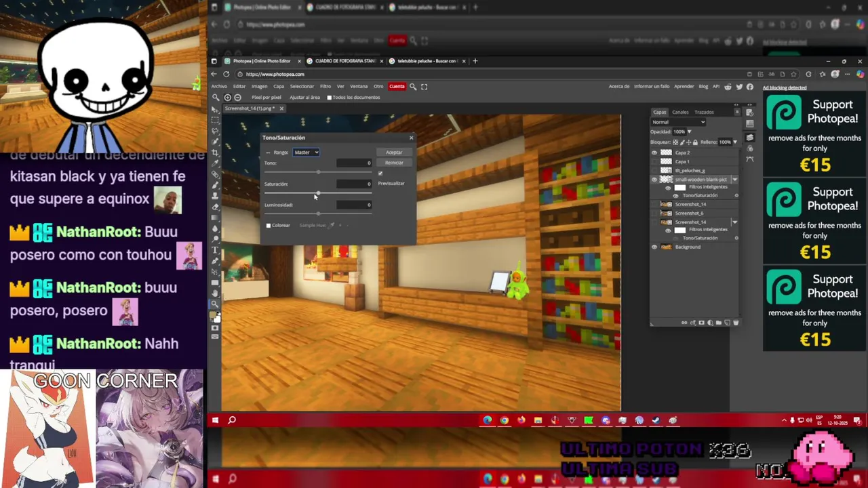Open the Normal blend mode dropdown
The image size is (868, 488).
[x=678, y=122]
